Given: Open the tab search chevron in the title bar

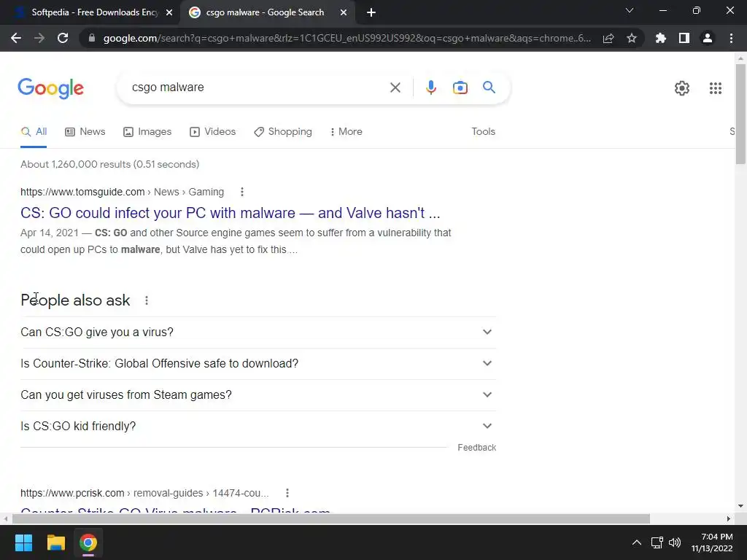Looking at the screenshot, I should (x=630, y=10).
